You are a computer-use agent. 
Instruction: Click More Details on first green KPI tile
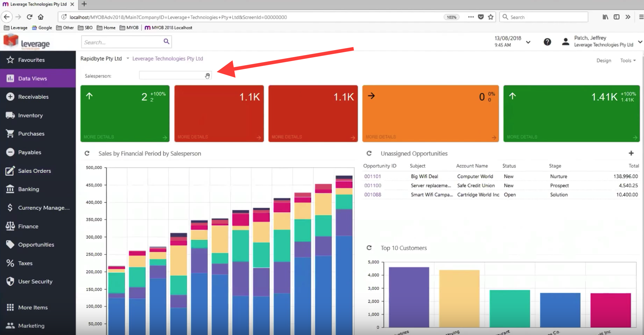coord(99,137)
